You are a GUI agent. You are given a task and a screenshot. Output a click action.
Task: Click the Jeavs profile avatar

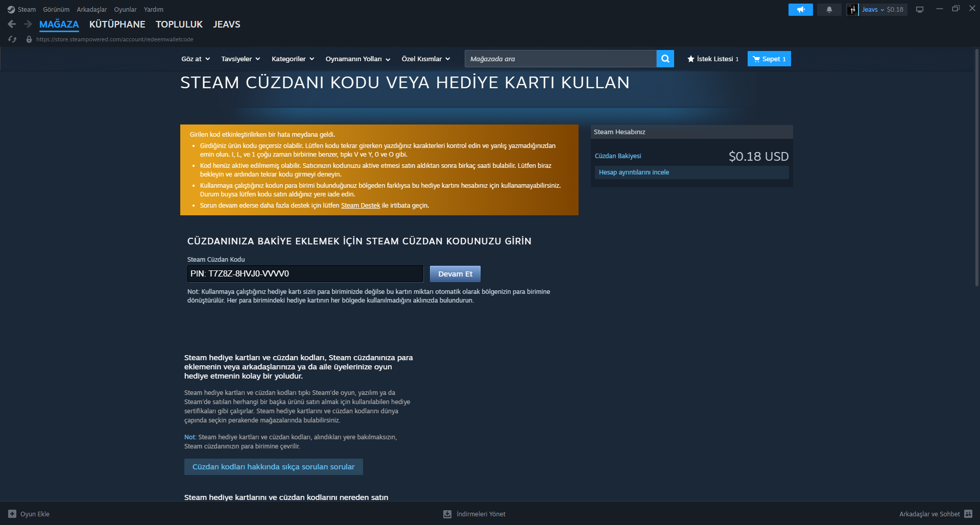pyautogui.click(x=852, y=10)
